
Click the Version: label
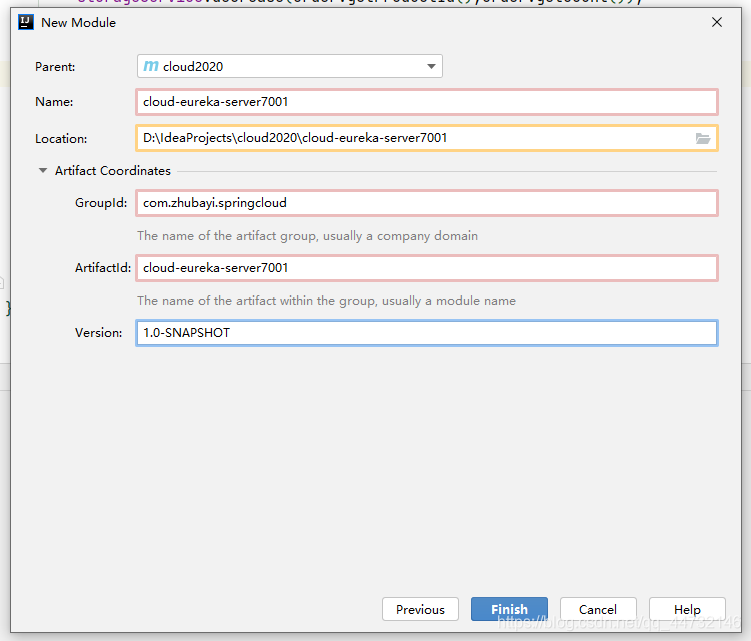[x=99, y=332]
